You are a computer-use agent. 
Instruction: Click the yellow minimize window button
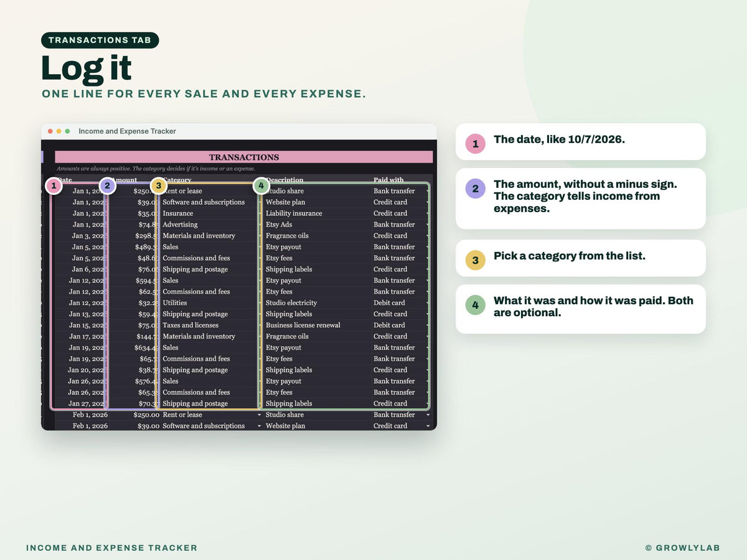[59, 131]
